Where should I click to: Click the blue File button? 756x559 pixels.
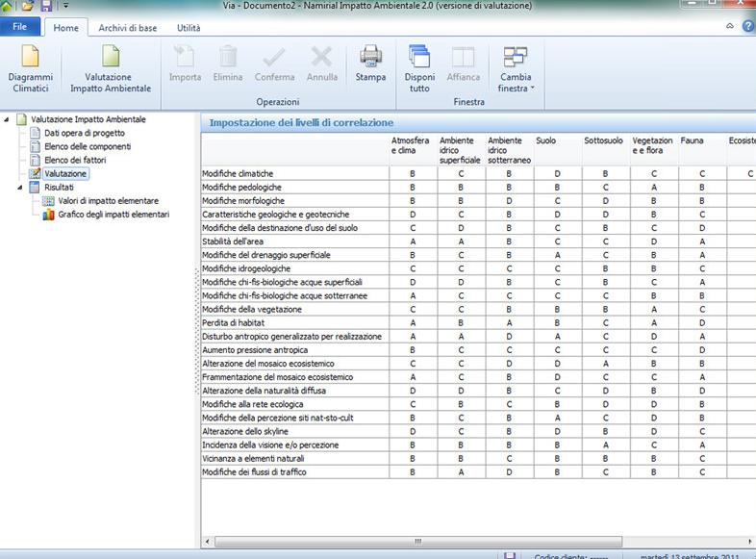19,29
